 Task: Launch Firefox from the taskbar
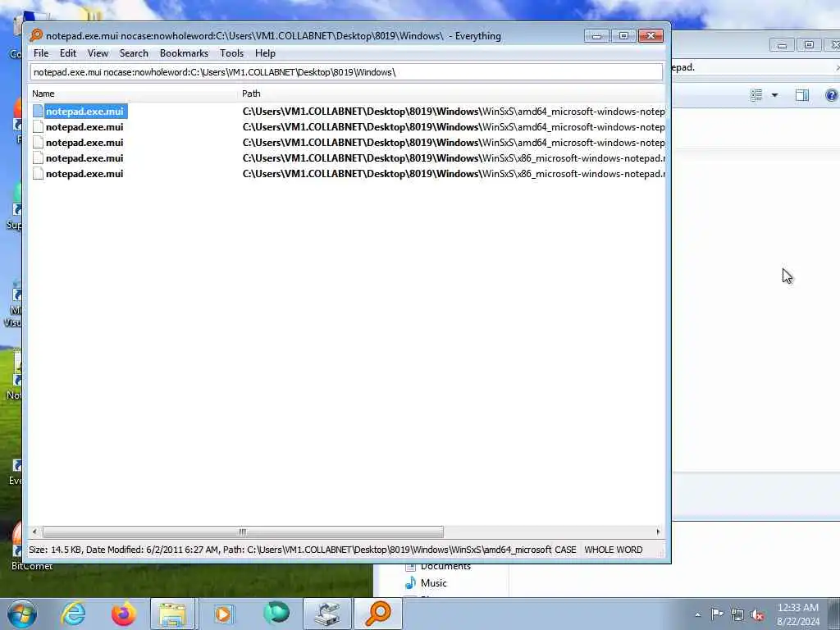124,614
